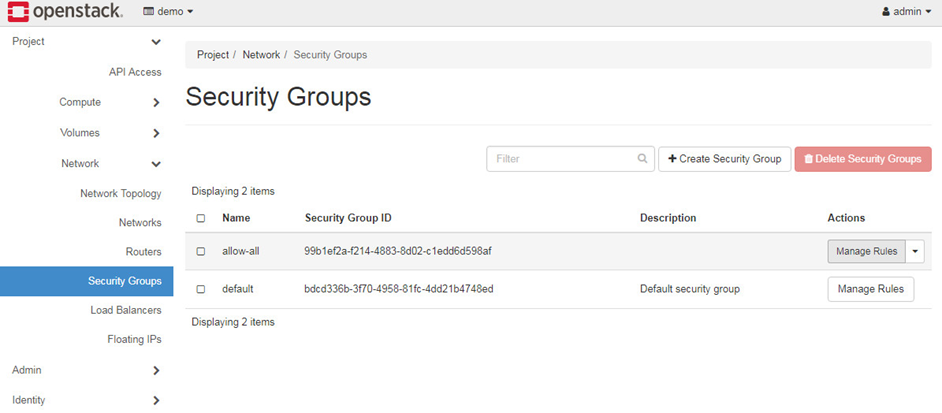This screenshot has height=413, width=942.
Task: Click Manage Rules for default group
Action: [x=870, y=289]
